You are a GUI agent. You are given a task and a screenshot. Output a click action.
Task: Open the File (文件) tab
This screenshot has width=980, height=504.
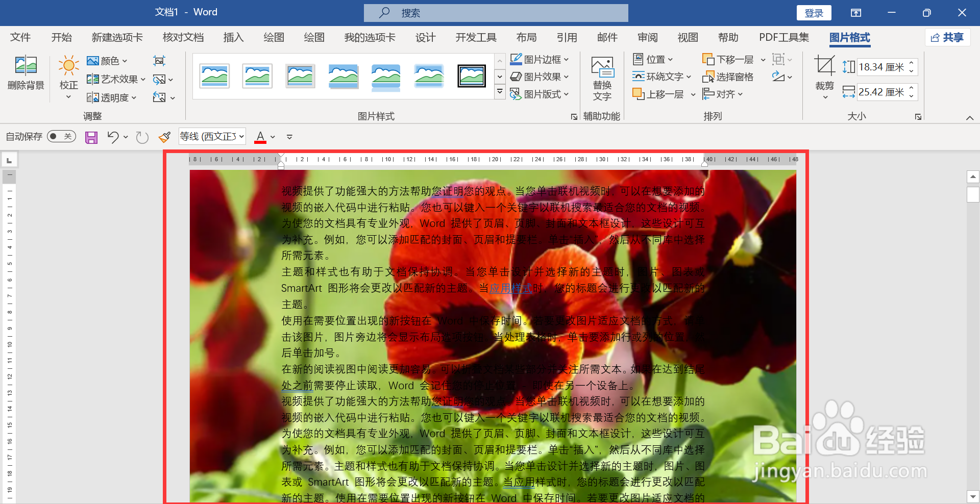pos(20,37)
